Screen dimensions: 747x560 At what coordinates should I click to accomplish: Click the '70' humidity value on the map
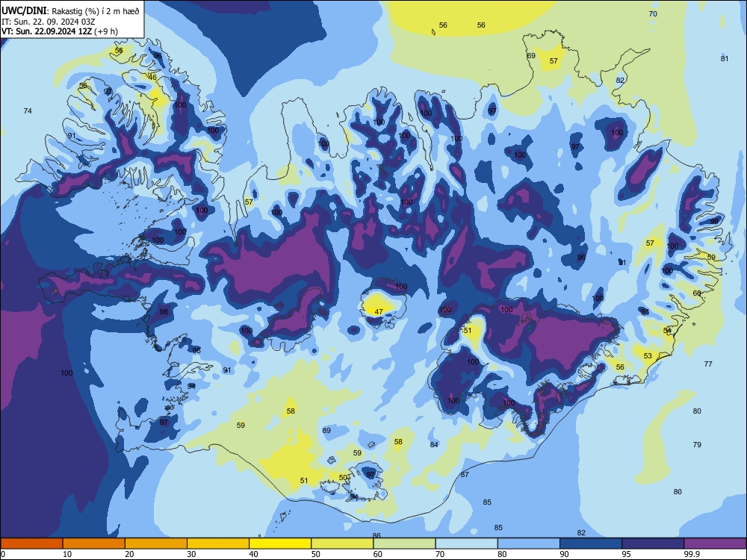click(653, 14)
